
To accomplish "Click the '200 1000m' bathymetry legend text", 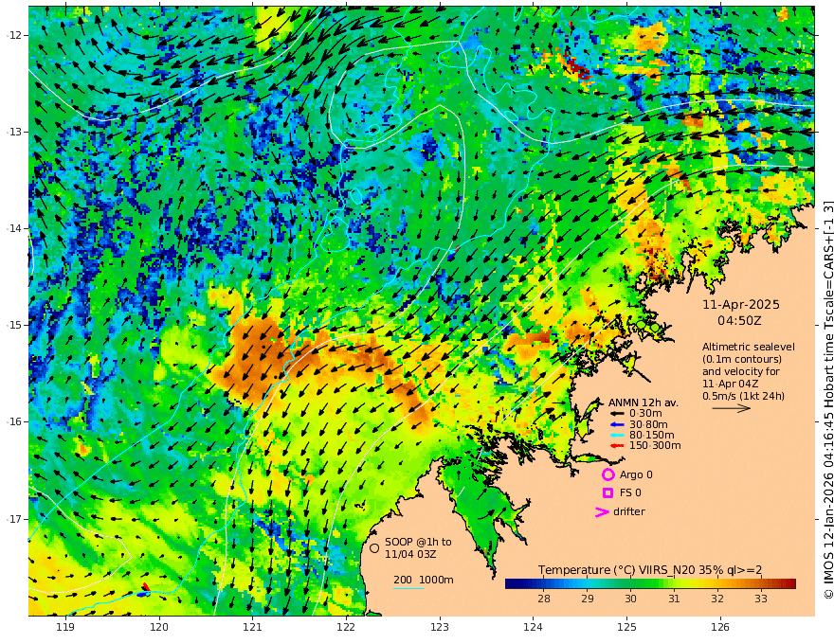I will [x=424, y=580].
